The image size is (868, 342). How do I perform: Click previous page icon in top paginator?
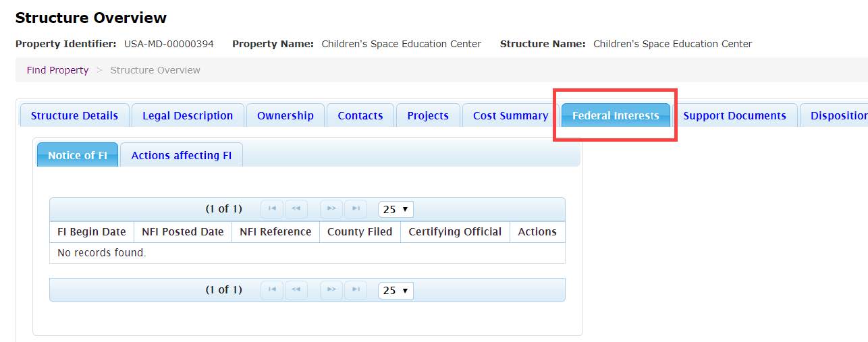[296, 209]
